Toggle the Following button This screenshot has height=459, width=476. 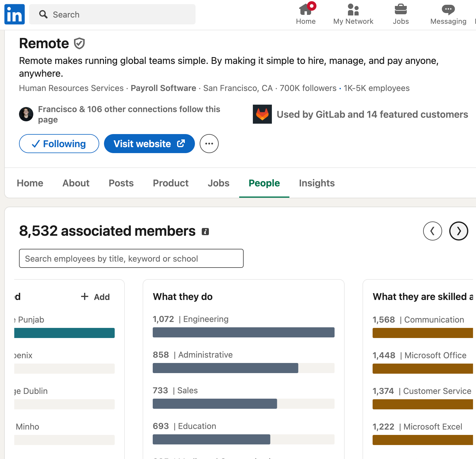click(59, 144)
